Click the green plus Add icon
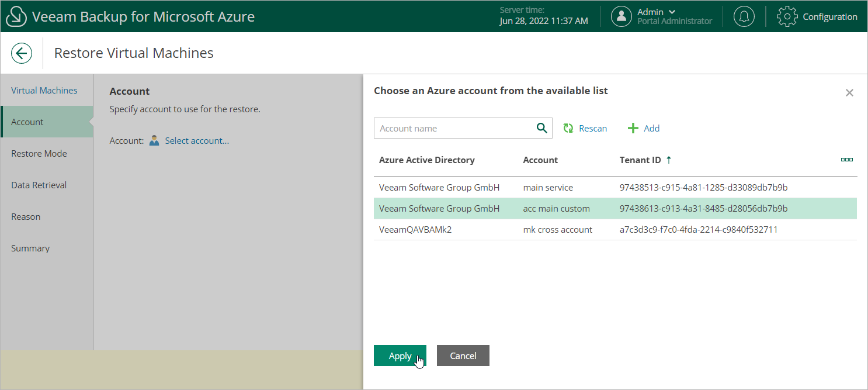868x390 pixels. 633,128
